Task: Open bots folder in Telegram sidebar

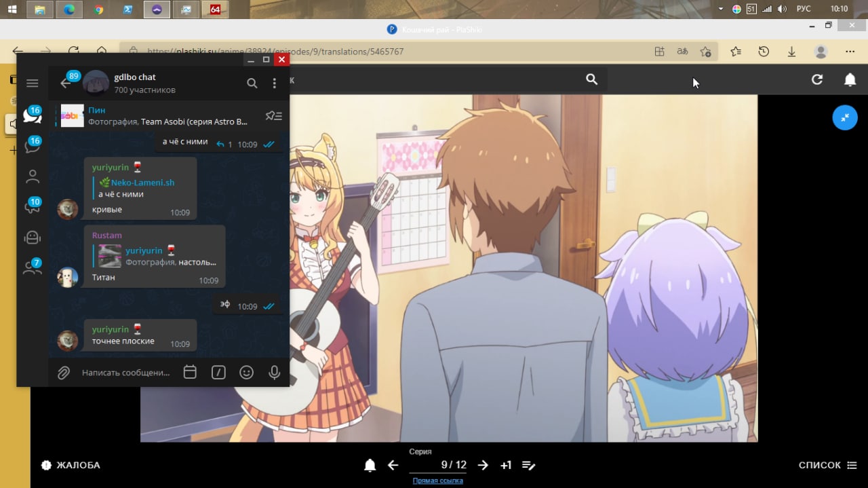Action: click(x=32, y=237)
